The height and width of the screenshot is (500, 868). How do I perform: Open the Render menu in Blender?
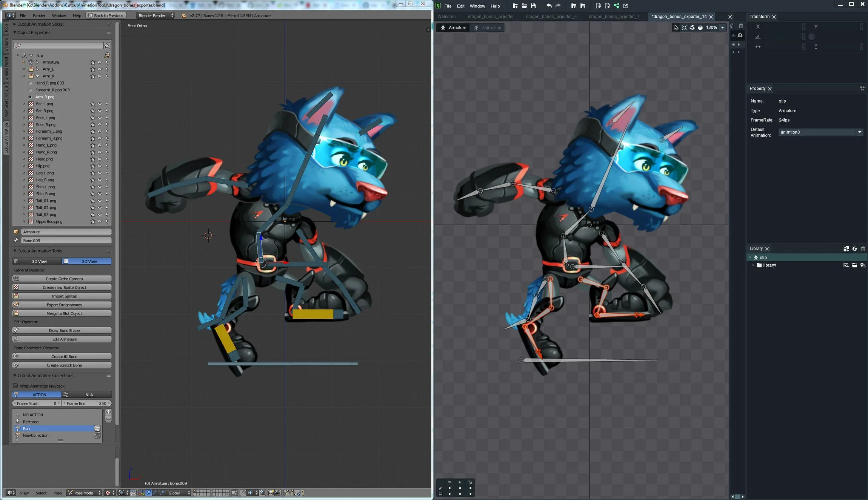click(39, 15)
